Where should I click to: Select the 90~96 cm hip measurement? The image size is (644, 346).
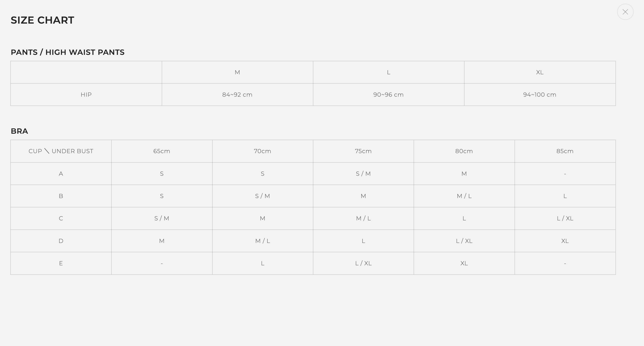click(x=388, y=95)
